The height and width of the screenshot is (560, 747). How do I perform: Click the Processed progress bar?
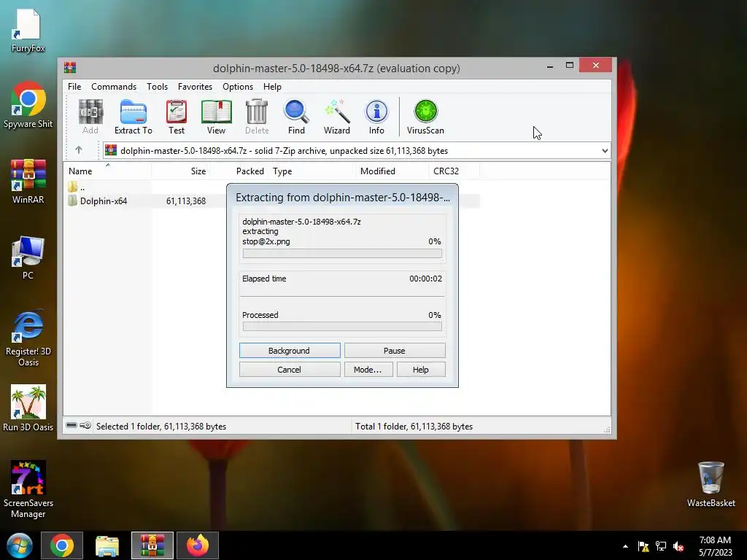click(342, 327)
